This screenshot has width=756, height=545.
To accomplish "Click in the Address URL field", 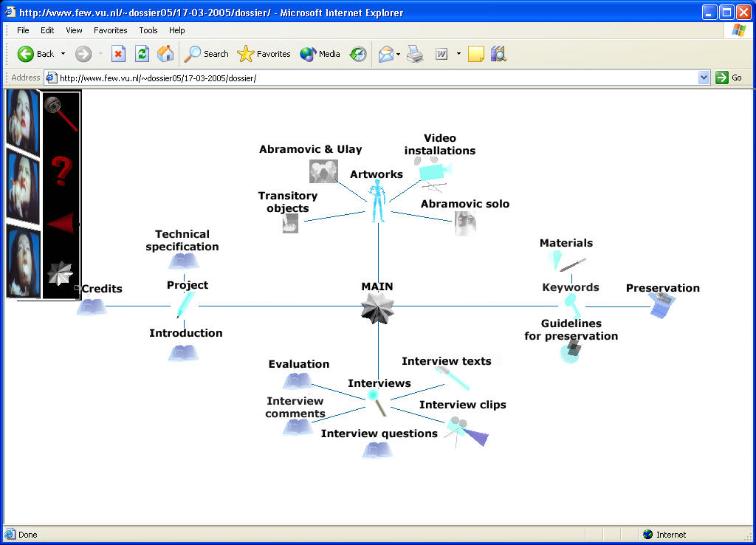I will pyautogui.click(x=371, y=78).
